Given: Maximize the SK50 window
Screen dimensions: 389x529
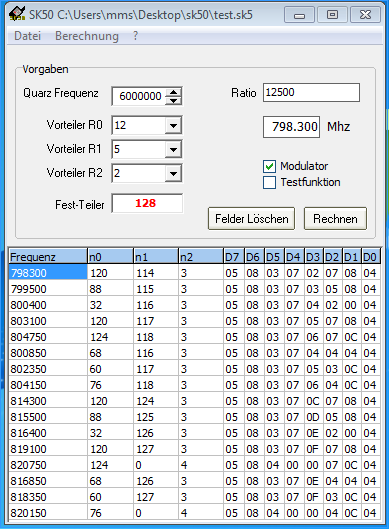Looking at the screenshot, I should (332, 15).
